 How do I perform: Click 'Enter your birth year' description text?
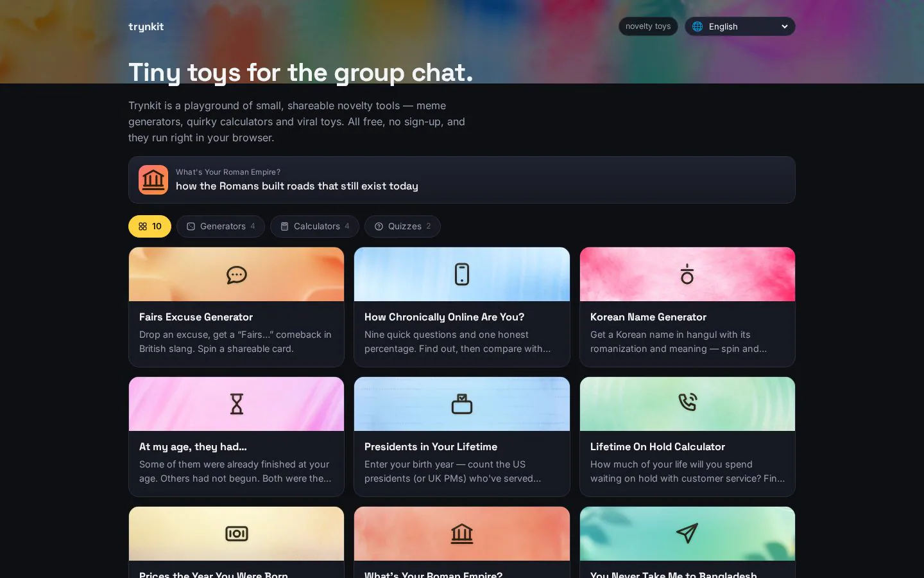452,471
